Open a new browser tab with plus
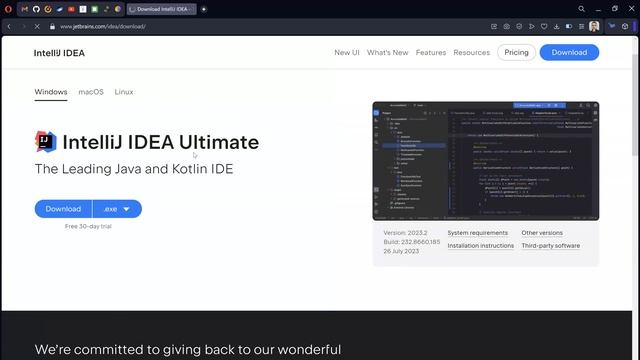Image resolution: width=640 pixels, height=360 pixels. coord(204,9)
